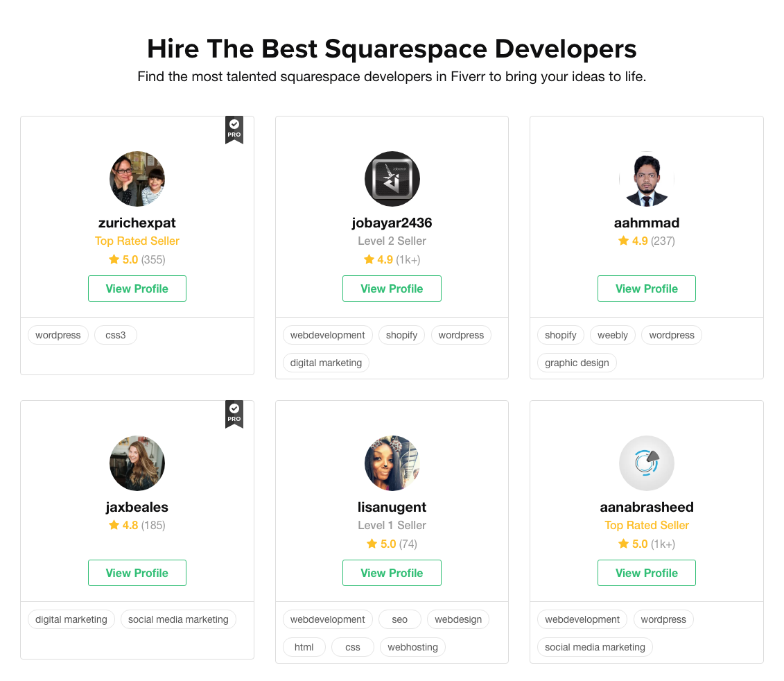Select the css3 tag under zurichexpat
784x681 pixels.
click(116, 335)
